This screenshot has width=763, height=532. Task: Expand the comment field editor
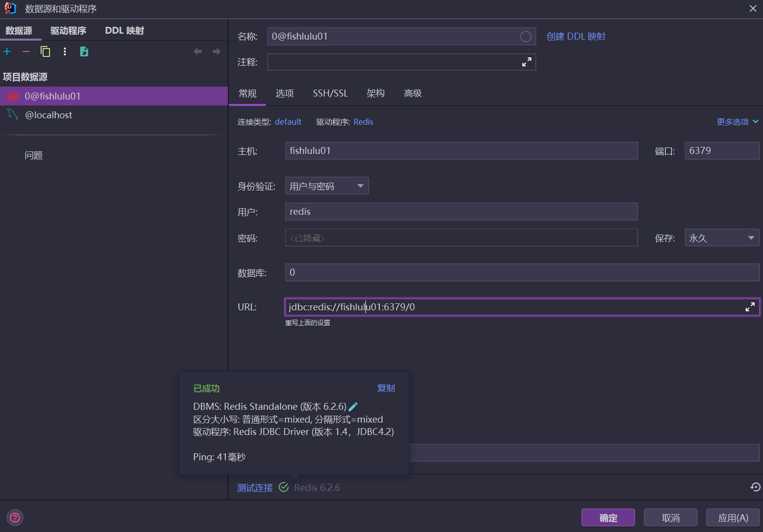coord(527,62)
